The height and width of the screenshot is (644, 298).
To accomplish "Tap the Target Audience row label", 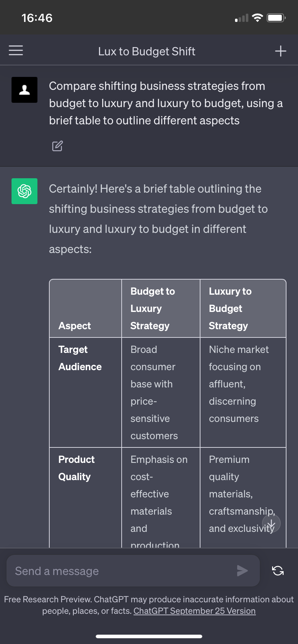I will [x=80, y=358].
